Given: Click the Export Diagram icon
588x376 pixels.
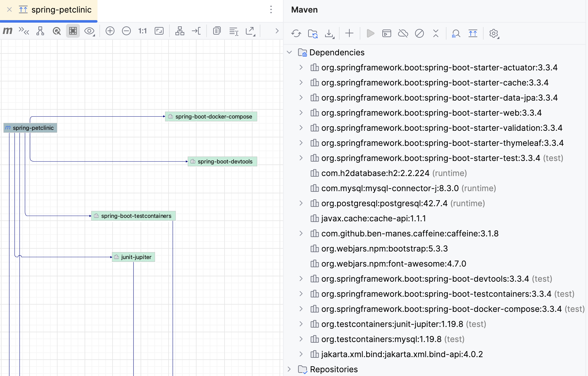Looking at the screenshot, I should point(250,31).
